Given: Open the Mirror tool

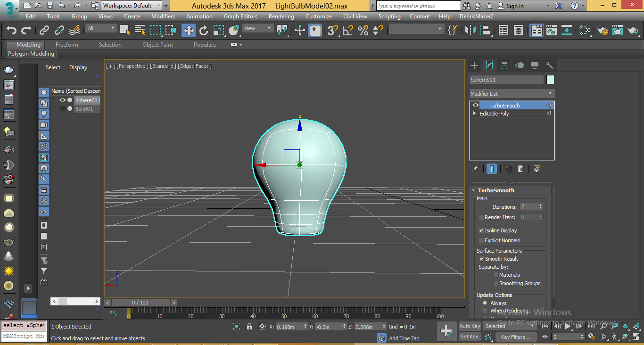Looking at the screenshot, I should point(470,30).
